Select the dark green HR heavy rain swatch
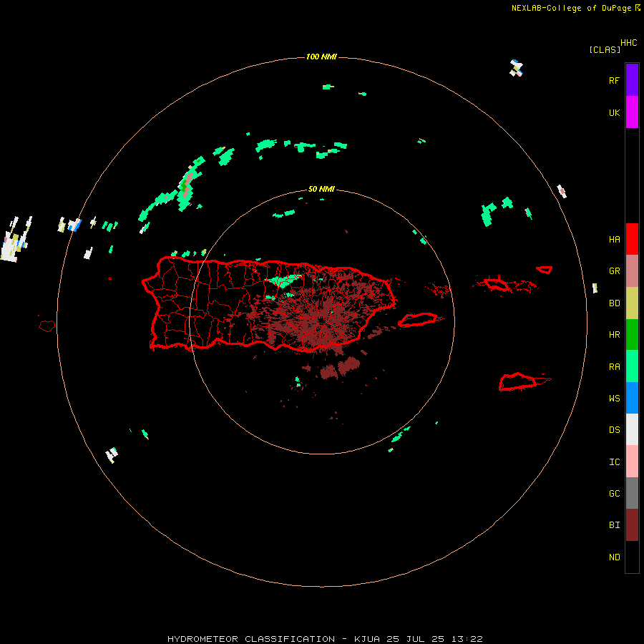 632,334
